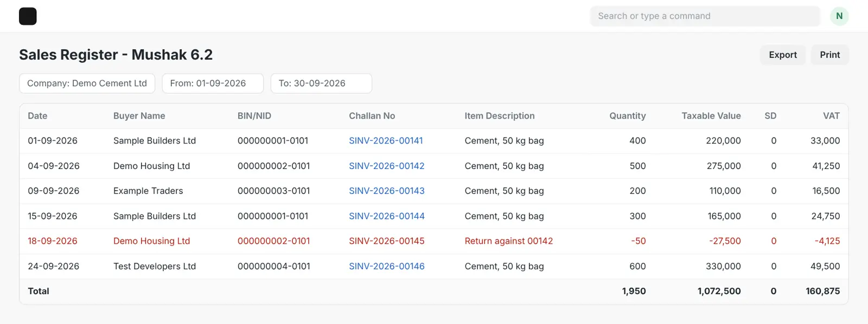
Task: Click VAT amount 33,000
Action: tap(825, 141)
